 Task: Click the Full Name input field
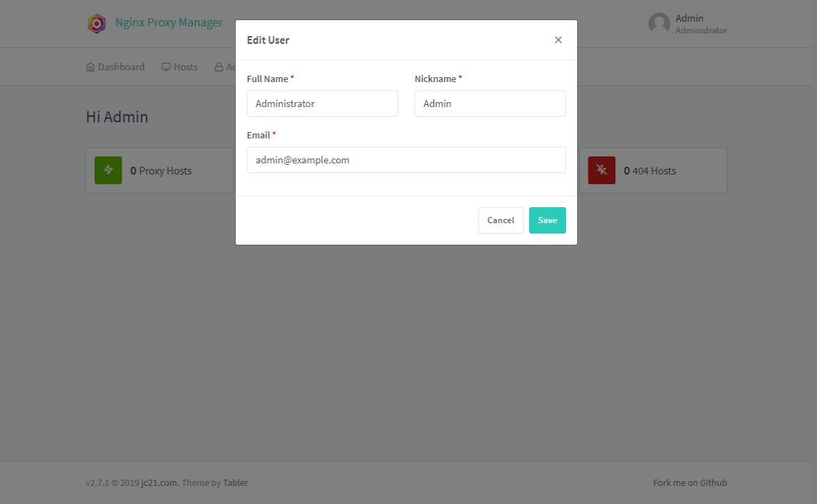pos(322,103)
